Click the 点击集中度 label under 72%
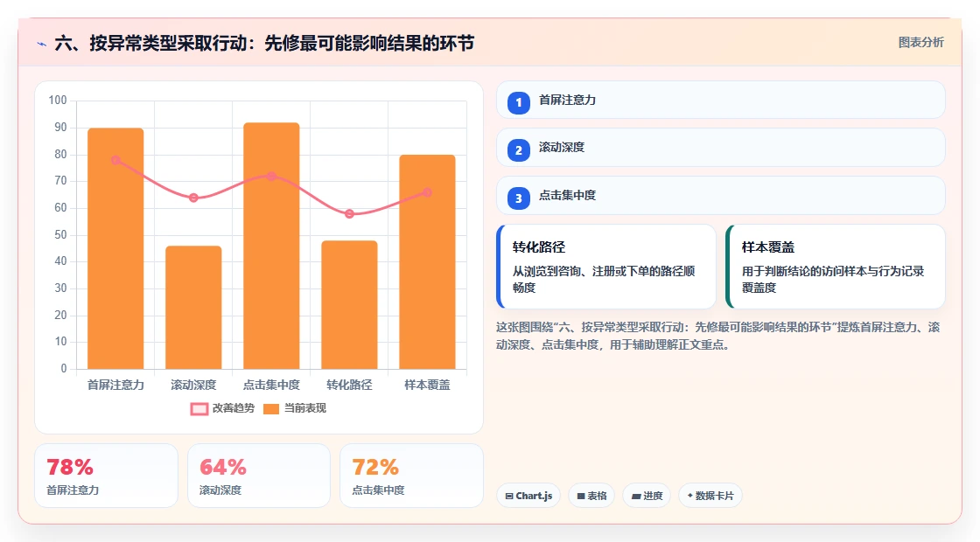Screen dimensions: 980x542 click(378, 490)
